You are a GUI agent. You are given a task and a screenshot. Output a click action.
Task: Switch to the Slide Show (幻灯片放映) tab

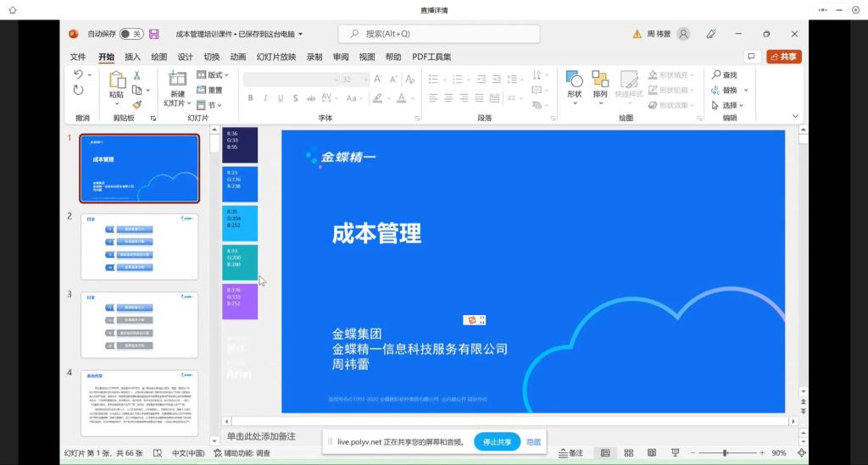(276, 57)
